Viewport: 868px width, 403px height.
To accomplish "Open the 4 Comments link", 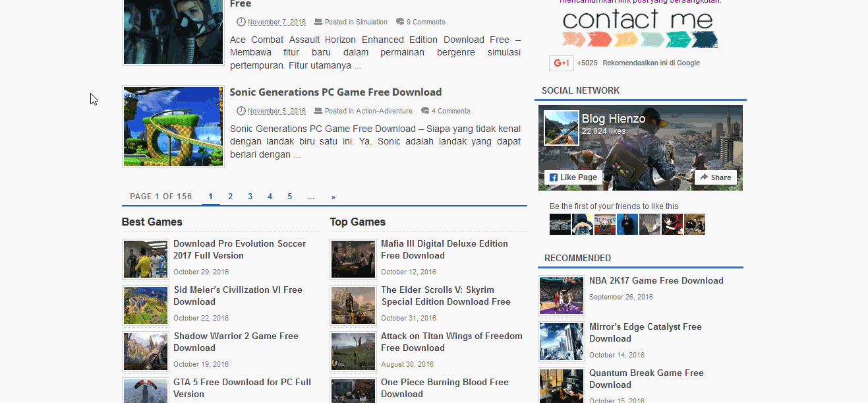I will pyautogui.click(x=451, y=111).
